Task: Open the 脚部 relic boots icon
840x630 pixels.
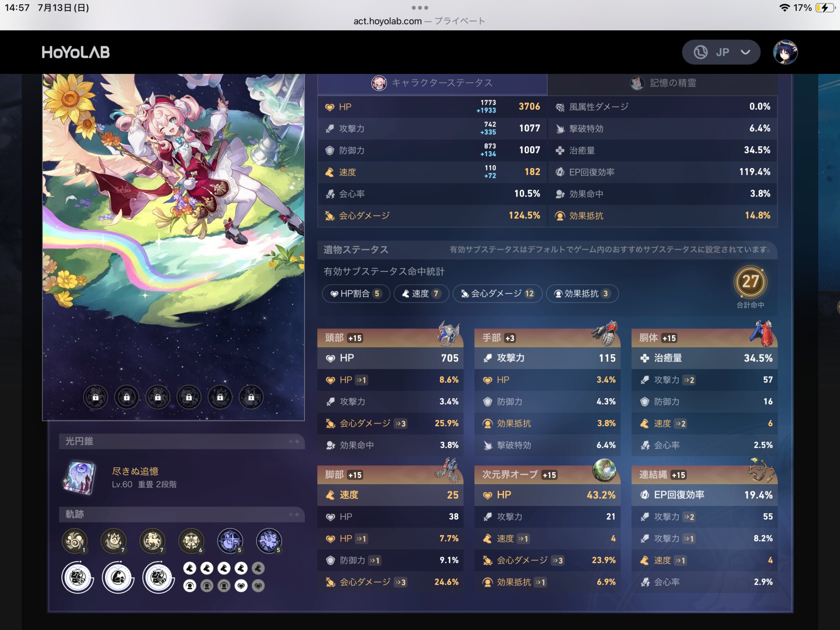Action: [448, 470]
